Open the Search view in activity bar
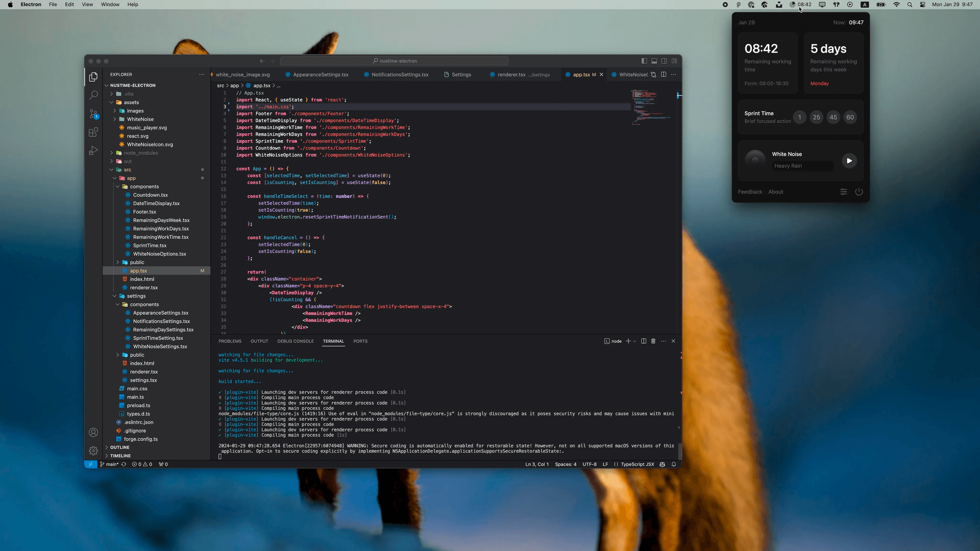This screenshot has height=551, width=980. click(x=93, y=95)
